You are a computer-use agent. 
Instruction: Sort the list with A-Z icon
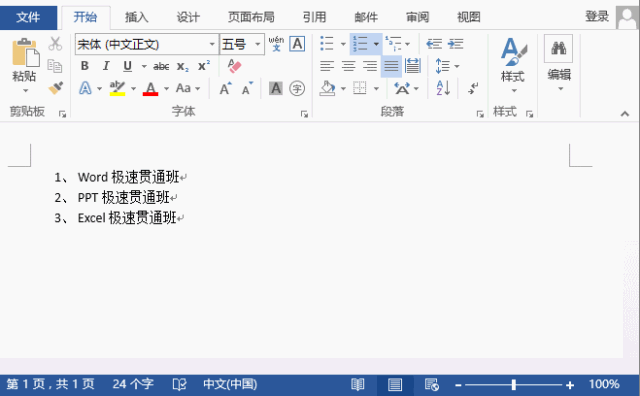pos(443,88)
